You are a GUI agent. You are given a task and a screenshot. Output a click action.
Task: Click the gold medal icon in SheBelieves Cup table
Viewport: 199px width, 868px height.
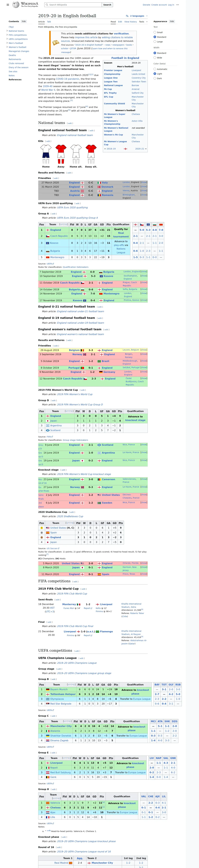42,528
